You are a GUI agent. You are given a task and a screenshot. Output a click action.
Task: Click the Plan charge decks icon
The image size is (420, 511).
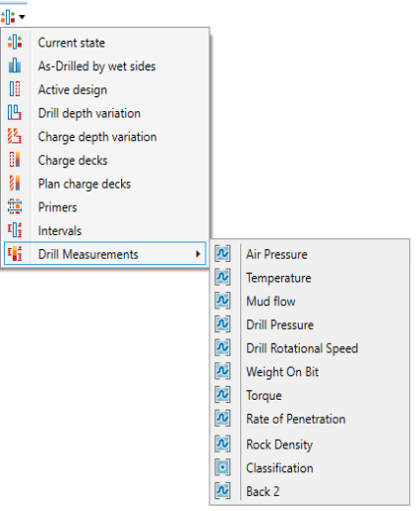tap(15, 184)
